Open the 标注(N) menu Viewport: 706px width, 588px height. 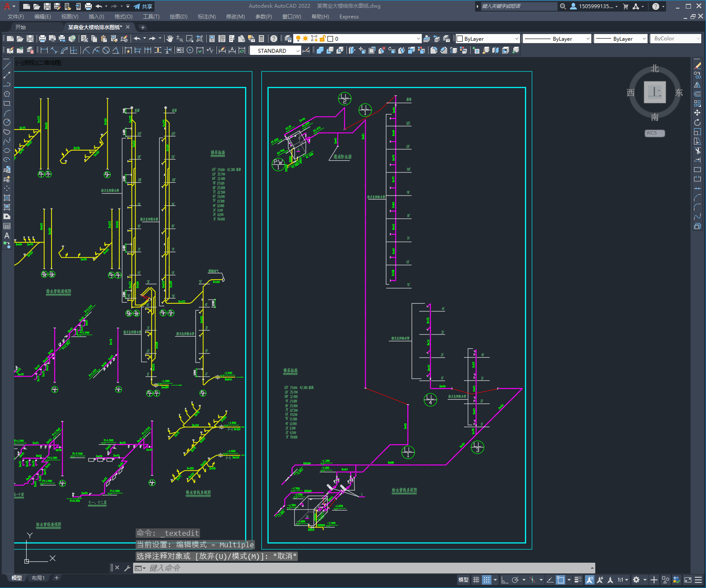pos(206,17)
